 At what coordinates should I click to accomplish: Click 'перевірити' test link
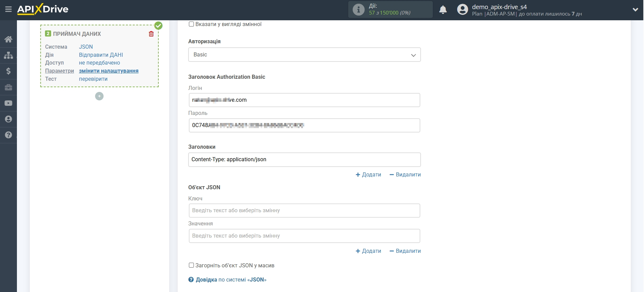click(x=93, y=79)
